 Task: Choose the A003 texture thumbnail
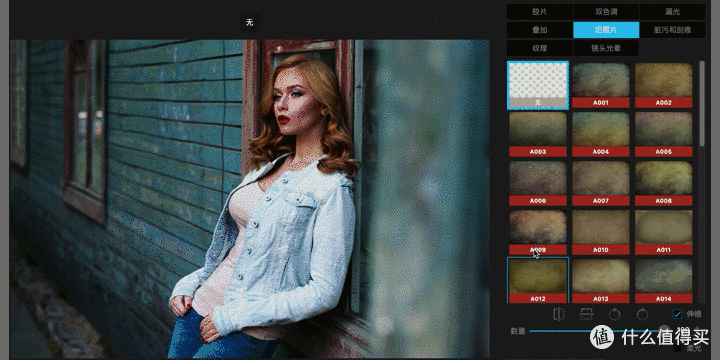(538, 135)
